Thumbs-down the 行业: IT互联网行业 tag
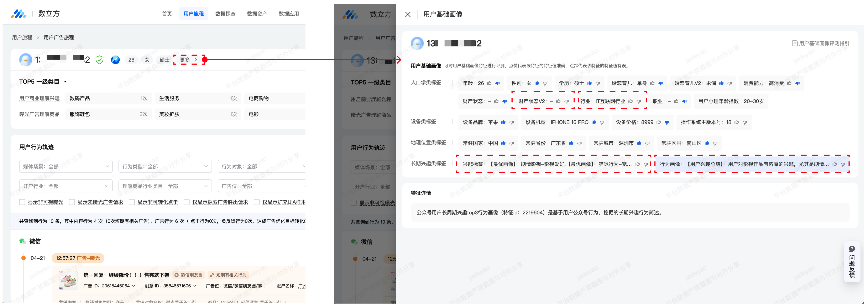Viewport: 868px width, 307px height. tap(639, 102)
